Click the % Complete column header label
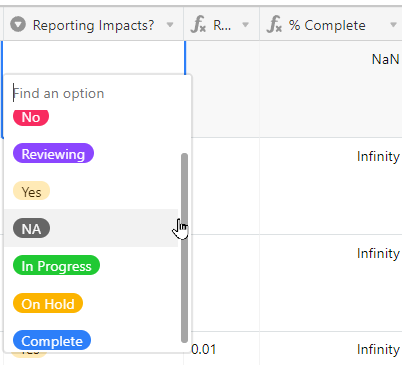 [x=327, y=25]
